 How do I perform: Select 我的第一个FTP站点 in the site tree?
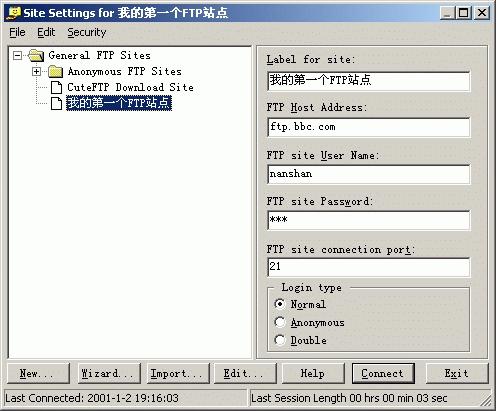click(x=119, y=103)
